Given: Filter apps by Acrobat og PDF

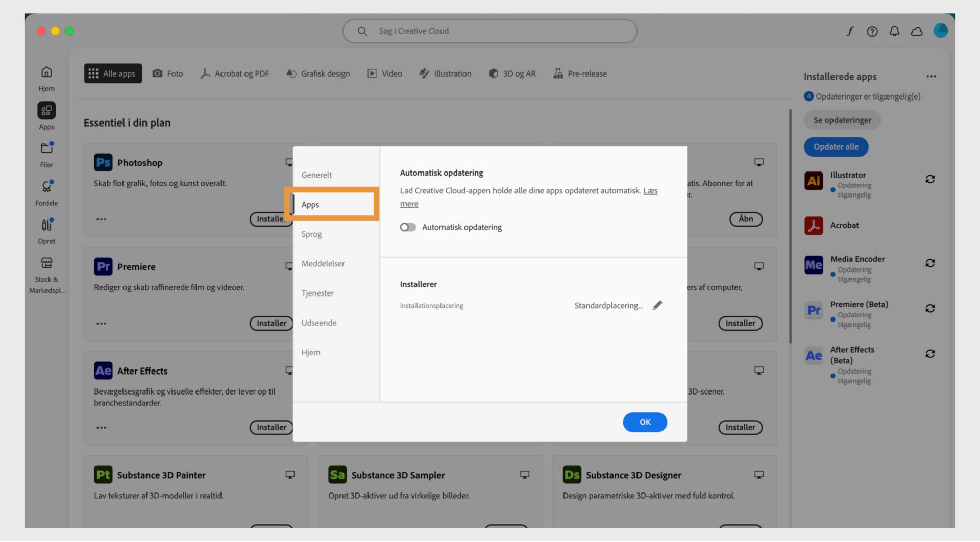Looking at the screenshot, I should [235, 73].
